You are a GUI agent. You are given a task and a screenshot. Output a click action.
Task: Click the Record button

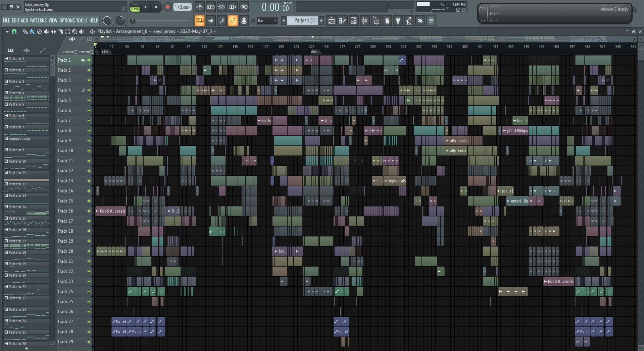tap(167, 7)
